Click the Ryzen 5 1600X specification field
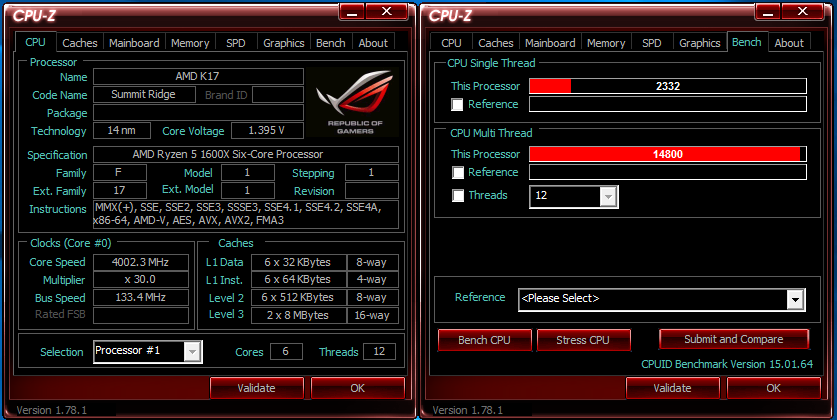837x420 pixels. coord(246,154)
